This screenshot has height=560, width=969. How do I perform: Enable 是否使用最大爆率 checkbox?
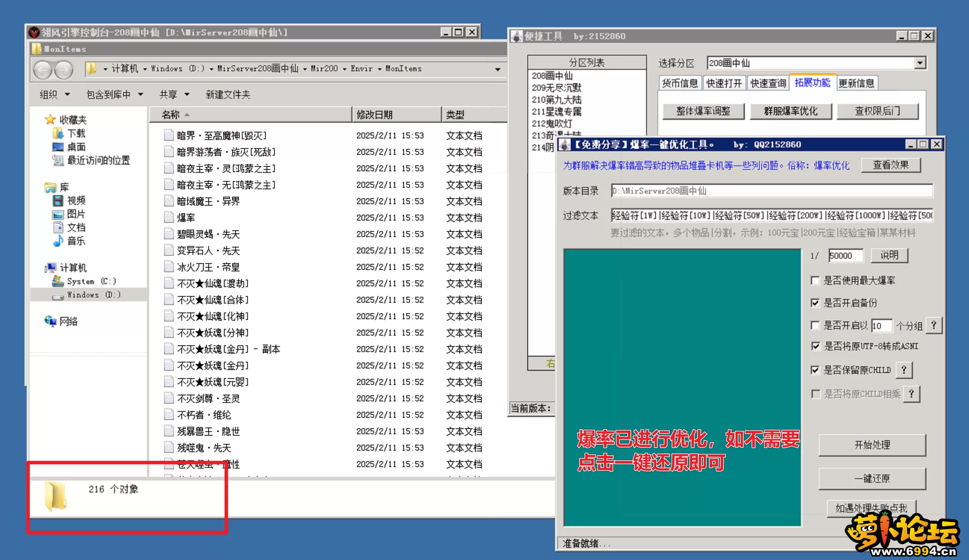815,280
